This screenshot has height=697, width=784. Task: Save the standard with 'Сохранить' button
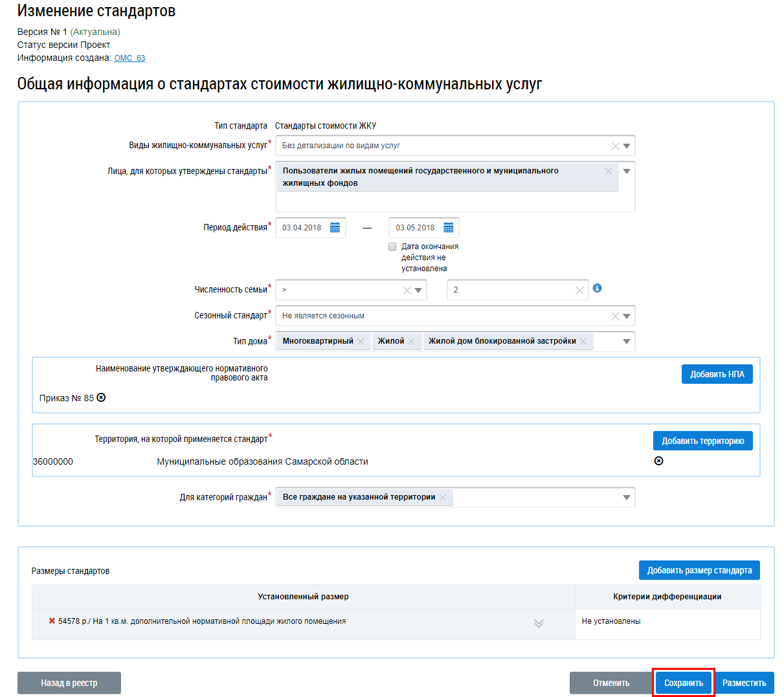click(684, 683)
